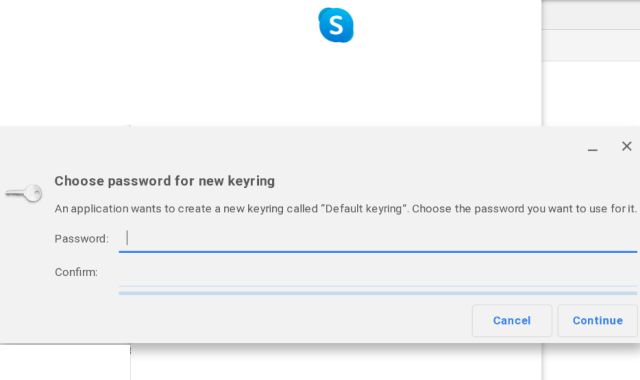Viewport: 640px width, 380px height.
Task: Click the dialog's empty title bar area
Action: pyautogui.click(x=286, y=147)
